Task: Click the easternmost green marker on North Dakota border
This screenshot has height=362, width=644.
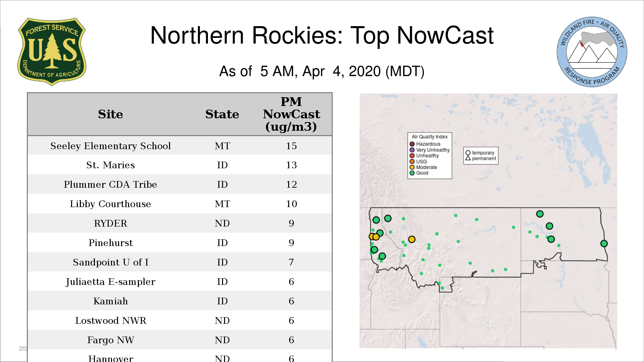Action: point(604,244)
